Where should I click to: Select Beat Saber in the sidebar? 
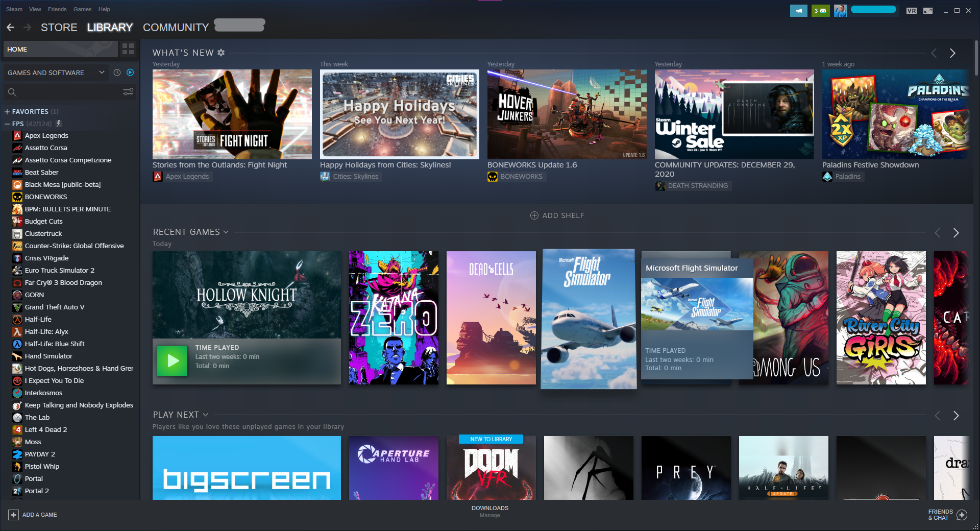[42, 172]
